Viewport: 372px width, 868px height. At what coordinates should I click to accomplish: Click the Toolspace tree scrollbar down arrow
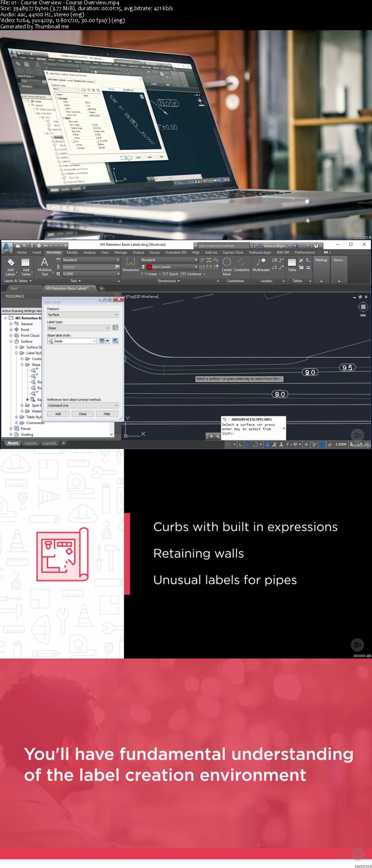pos(112,434)
